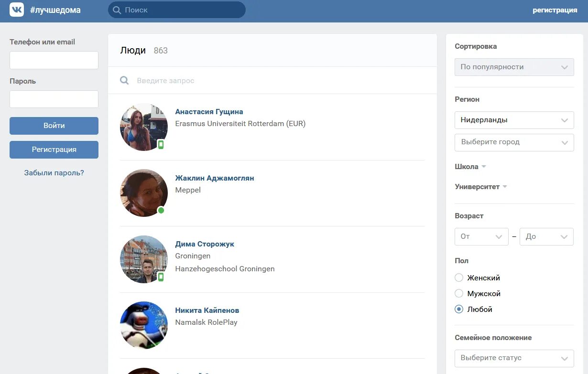The width and height of the screenshot is (588, 374).
Task: Open the Забыли пароль? link
Action: [x=54, y=173]
